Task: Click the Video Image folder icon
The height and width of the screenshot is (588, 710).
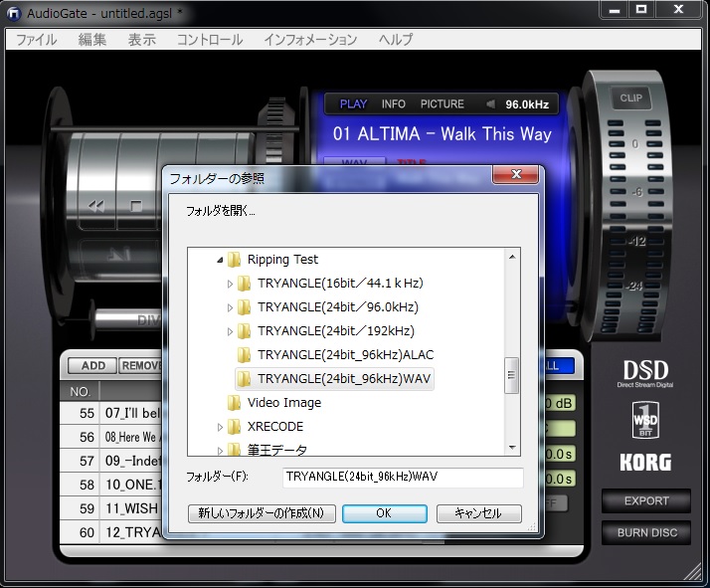Action: pyautogui.click(x=234, y=403)
